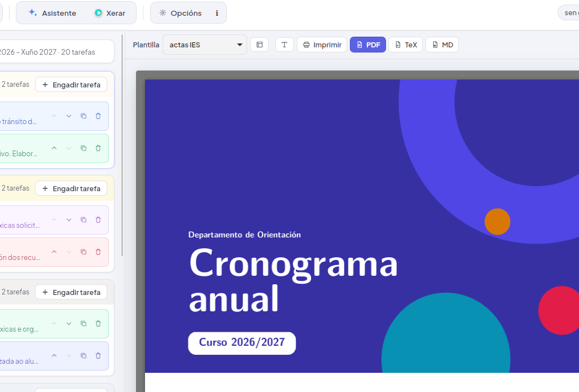The width and height of the screenshot is (579, 392).
Task: Duplicate the 'zada ao alu...' task
Action: tap(84, 355)
